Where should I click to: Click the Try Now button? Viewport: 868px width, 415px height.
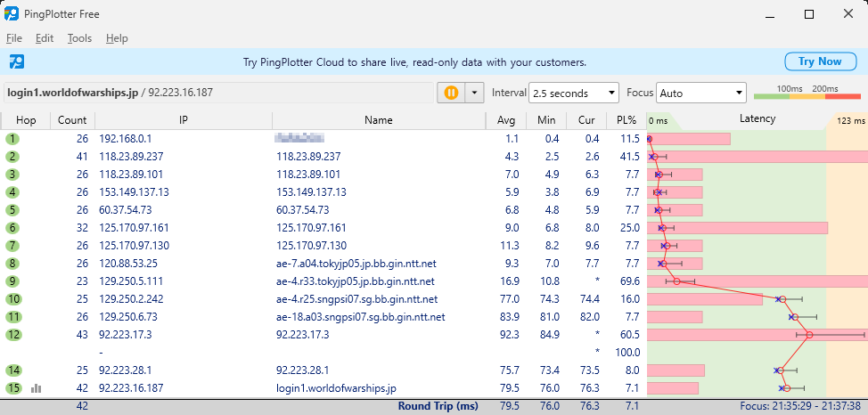pyautogui.click(x=820, y=61)
